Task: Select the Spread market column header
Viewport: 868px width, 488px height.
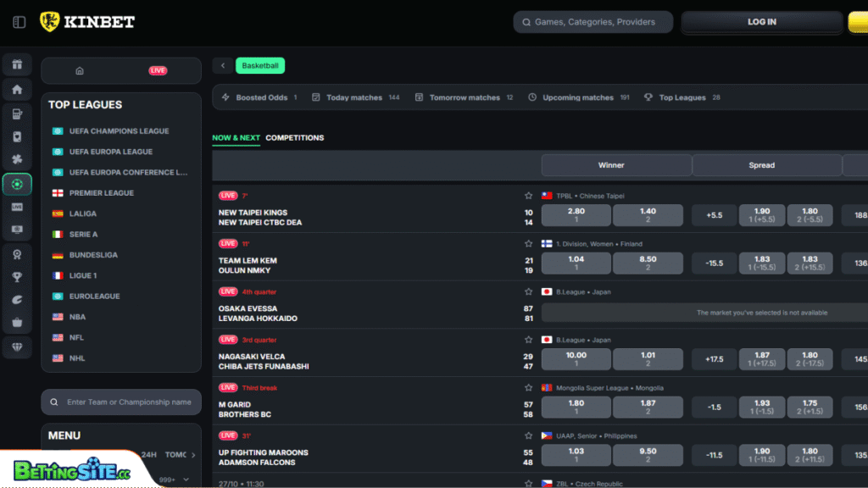Action: pos(766,165)
